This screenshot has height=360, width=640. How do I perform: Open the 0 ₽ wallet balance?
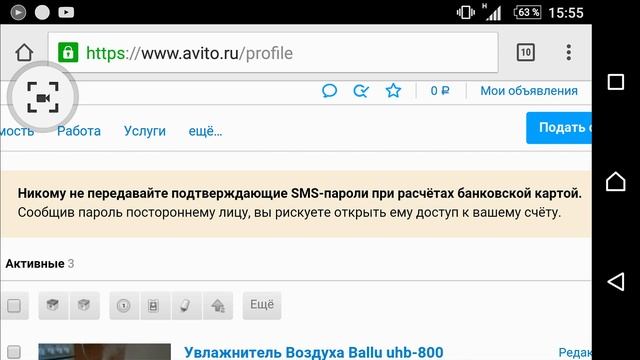(440, 91)
